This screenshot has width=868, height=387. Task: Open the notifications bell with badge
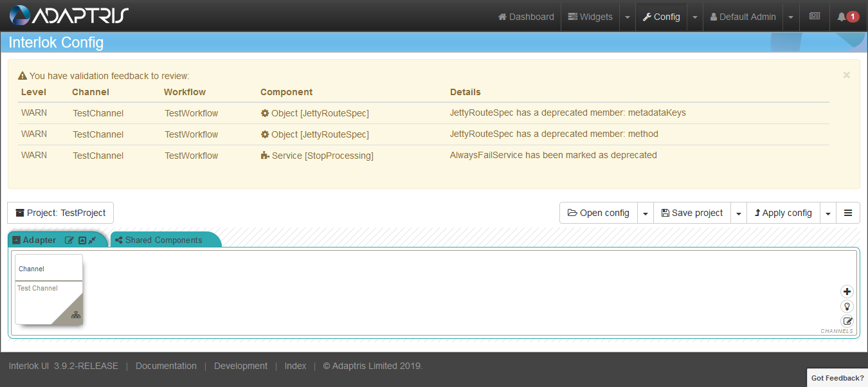(x=847, y=17)
